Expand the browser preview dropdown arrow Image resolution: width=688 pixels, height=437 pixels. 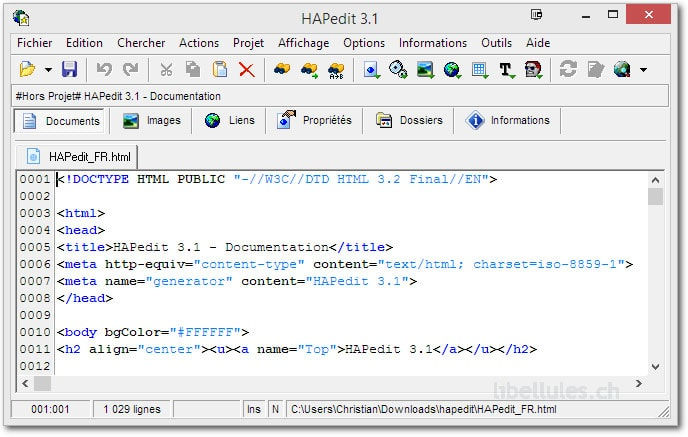(643, 70)
